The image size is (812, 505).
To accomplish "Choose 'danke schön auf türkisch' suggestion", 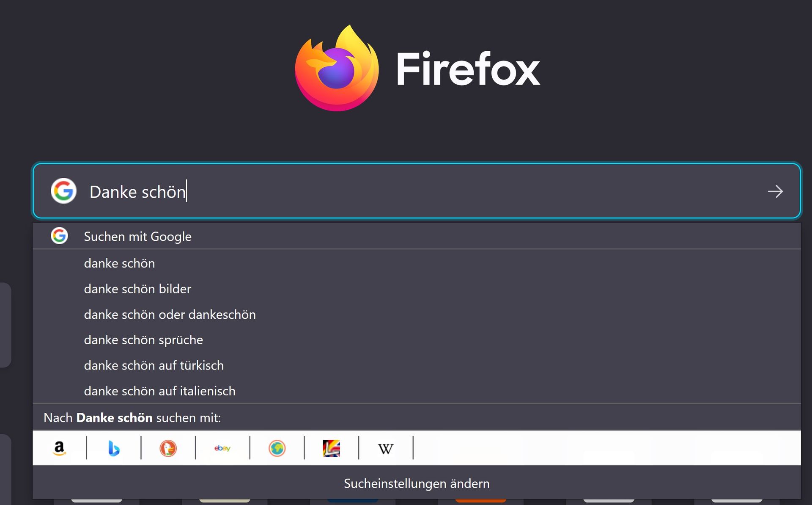I will (154, 365).
